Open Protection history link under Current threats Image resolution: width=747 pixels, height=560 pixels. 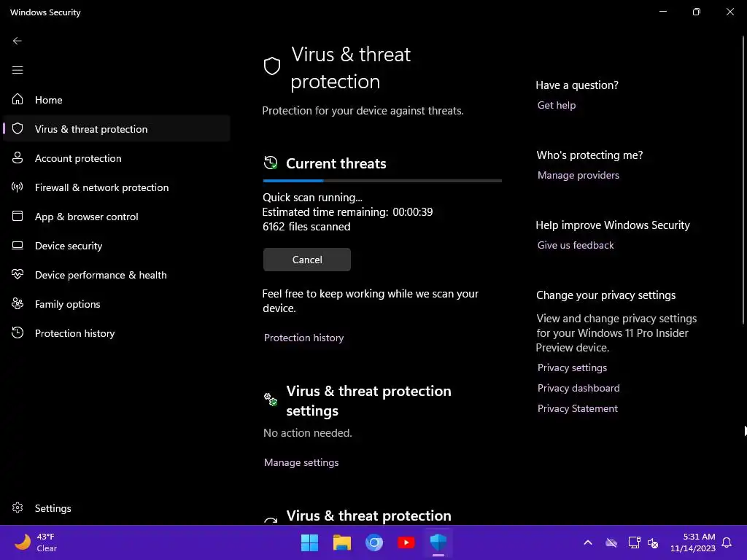[303, 338]
